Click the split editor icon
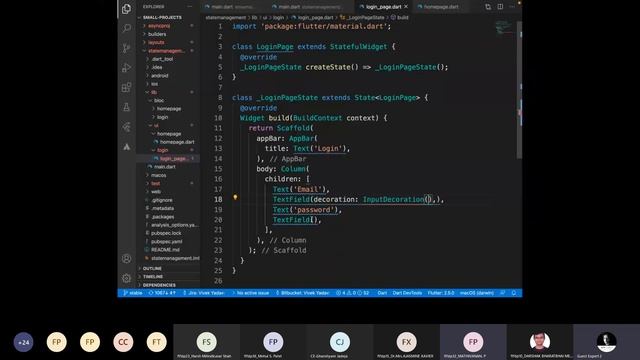 point(500,7)
